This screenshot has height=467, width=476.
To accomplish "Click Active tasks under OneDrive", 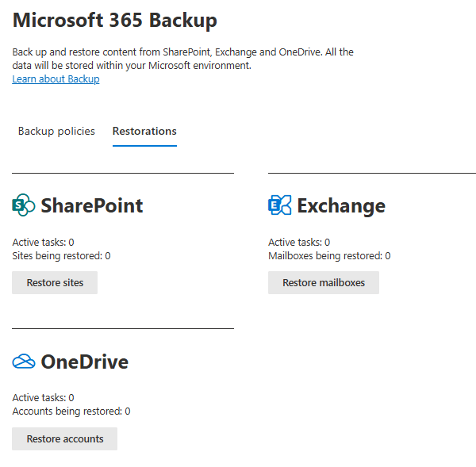I will tap(43, 398).
